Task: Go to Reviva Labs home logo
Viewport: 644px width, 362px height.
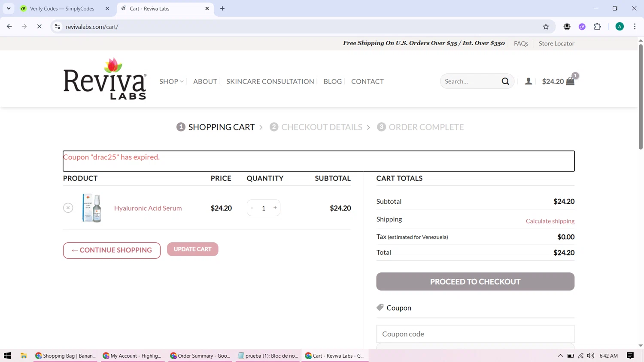Action: pos(105,78)
